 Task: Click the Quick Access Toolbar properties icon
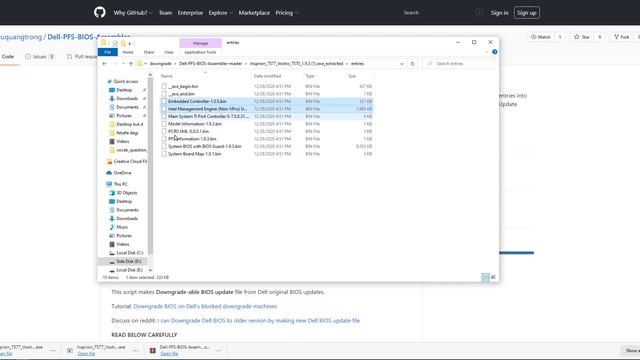pos(115,43)
